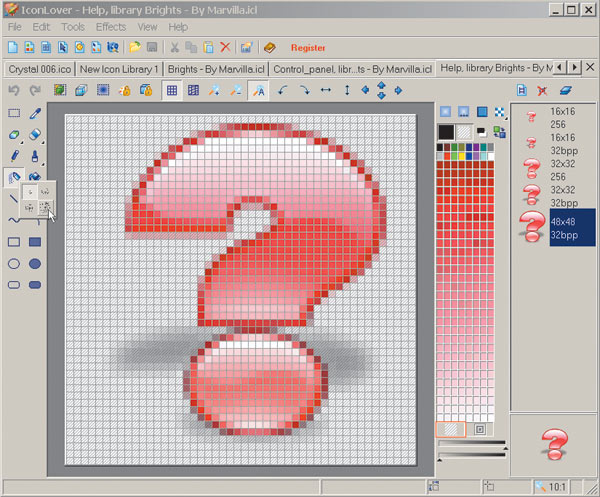The width and height of the screenshot is (600, 497).
Task: Toggle the secondary tile grid button
Action: 193,90
